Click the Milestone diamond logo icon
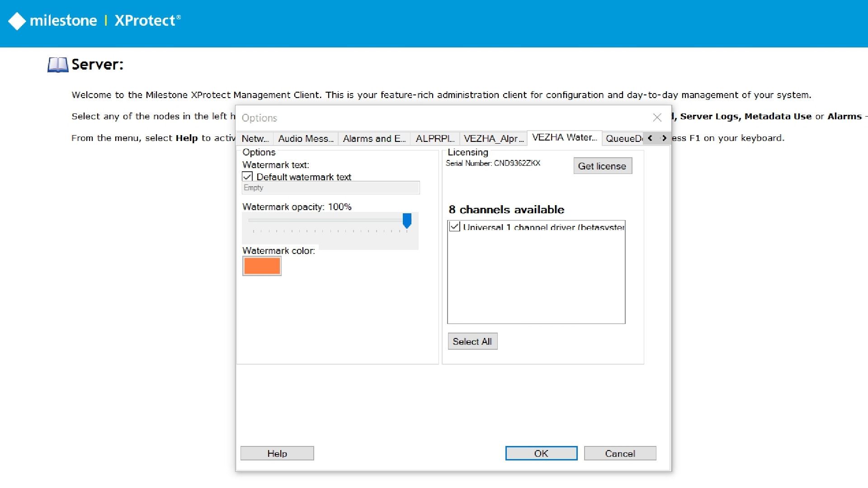Viewport: 868px width, 488px height. pos(17,21)
